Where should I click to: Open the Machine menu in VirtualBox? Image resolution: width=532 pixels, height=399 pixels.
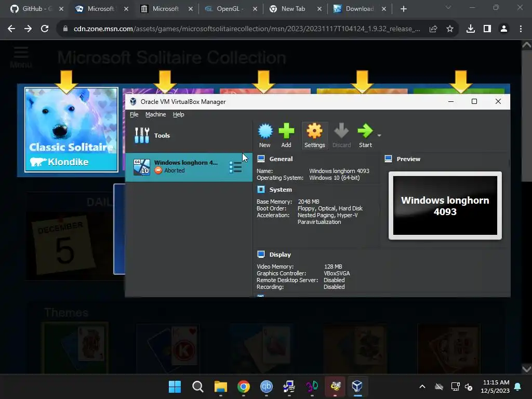(156, 114)
